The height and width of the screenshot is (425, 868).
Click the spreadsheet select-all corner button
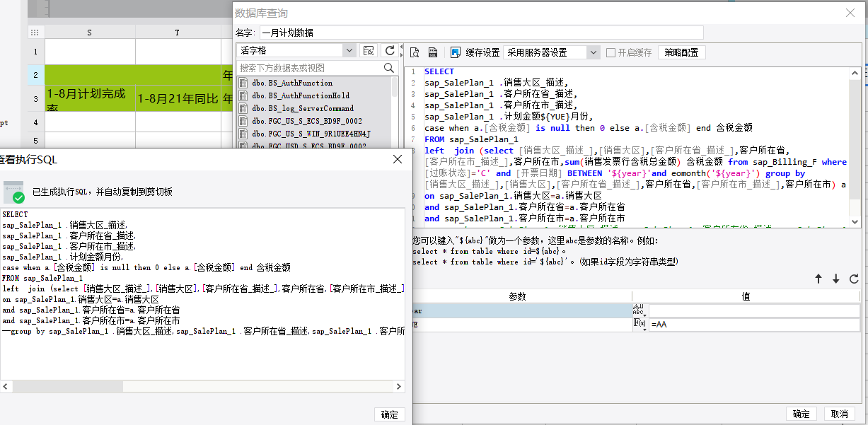point(36,32)
